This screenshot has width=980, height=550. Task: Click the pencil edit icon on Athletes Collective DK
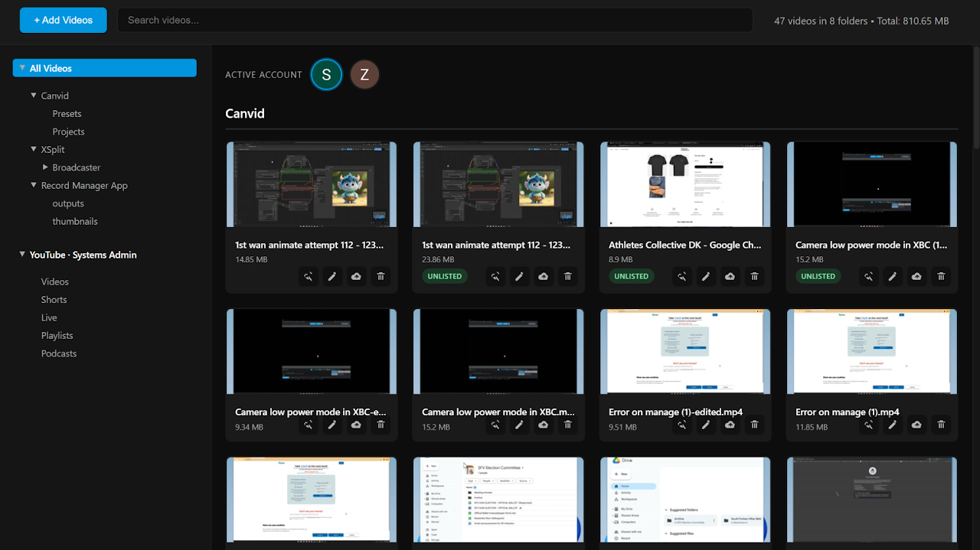click(x=705, y=276)
